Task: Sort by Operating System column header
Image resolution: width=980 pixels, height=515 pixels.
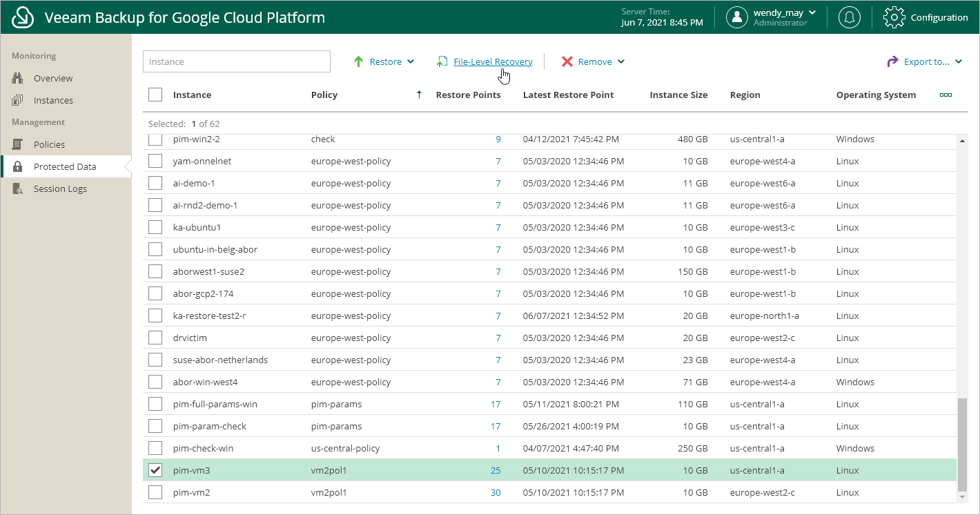Action: (x=876, y=95)
